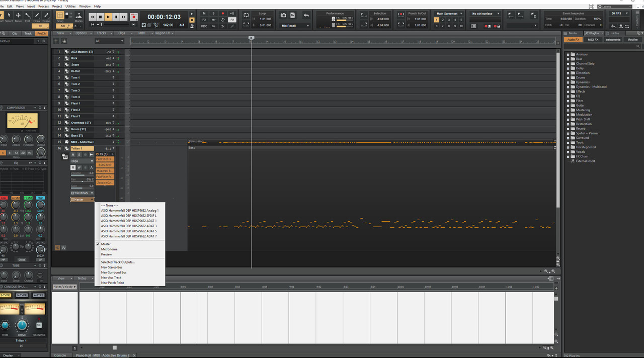
Task: Adjust the Trilian 1 Pan slider
Action: tap(82, 180)
